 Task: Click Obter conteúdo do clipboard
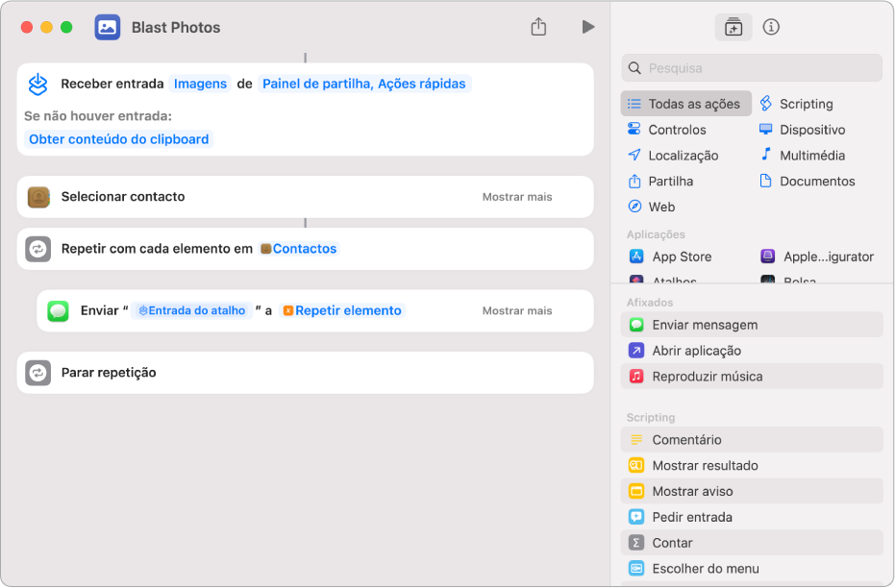(119, 139)
